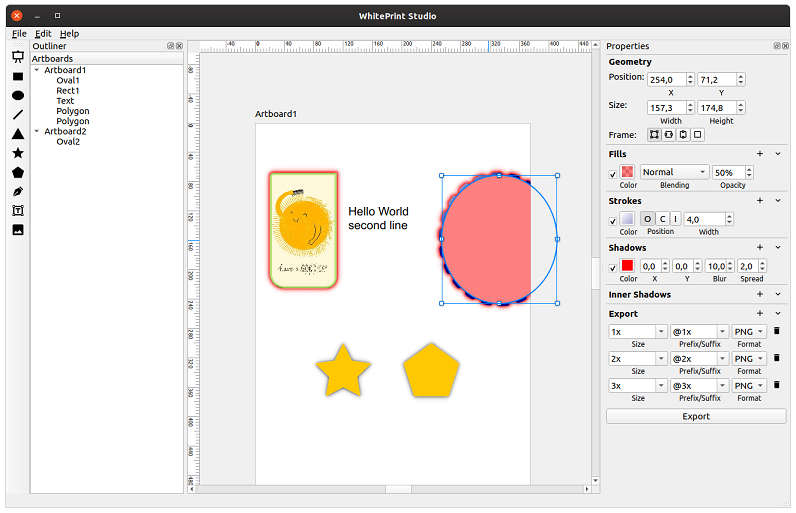Select the Text tool
796x513 pixels.
pyautogui.click(x=18, y=211)
